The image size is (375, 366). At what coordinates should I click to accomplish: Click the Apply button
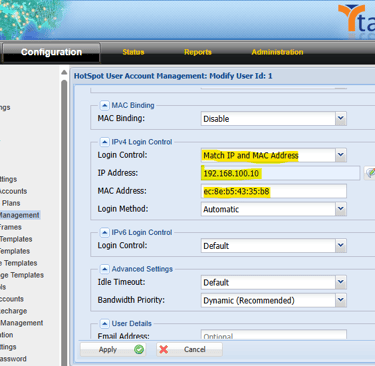pos(113,349)
